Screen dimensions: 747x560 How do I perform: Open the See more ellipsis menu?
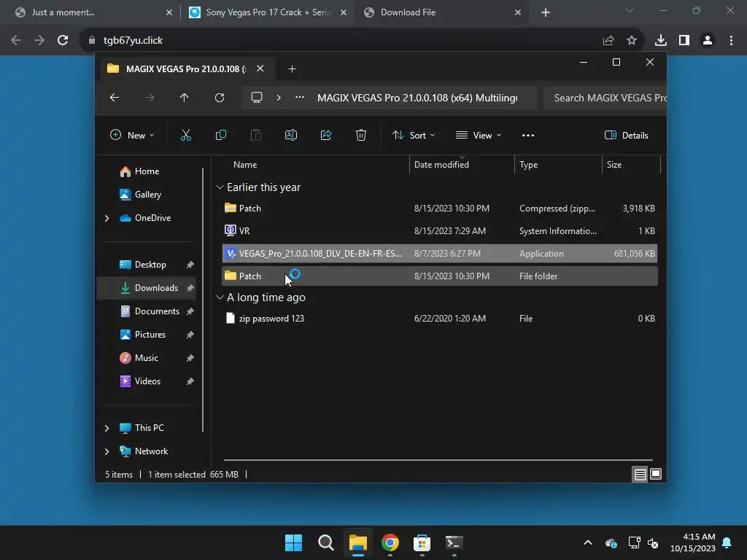coord(528,135)
